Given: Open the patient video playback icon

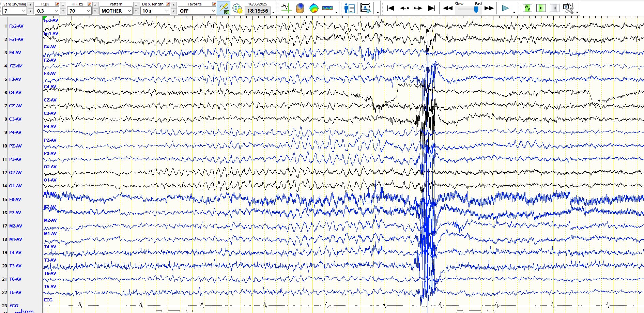Looking at the screenshot, I should (366, 8).
